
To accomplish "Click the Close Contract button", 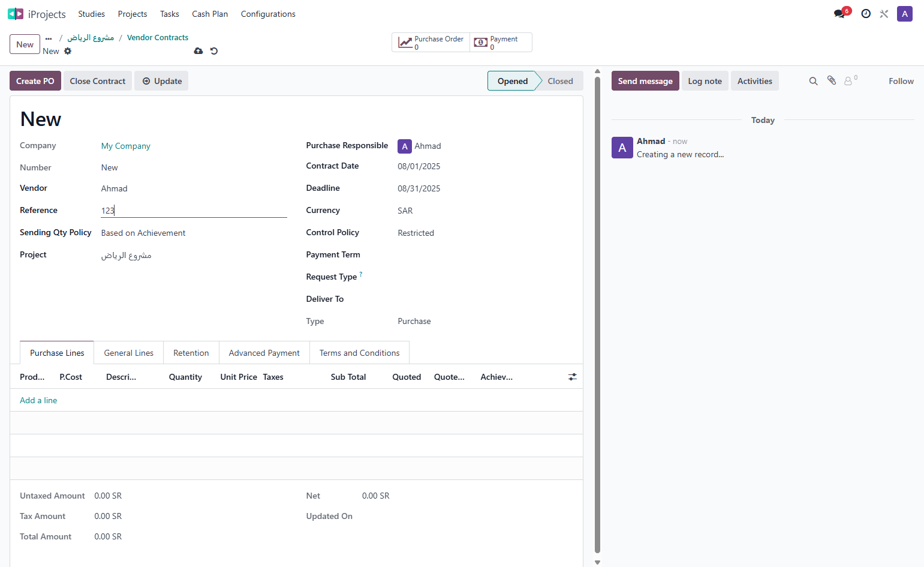I will [x=98, y=81].
